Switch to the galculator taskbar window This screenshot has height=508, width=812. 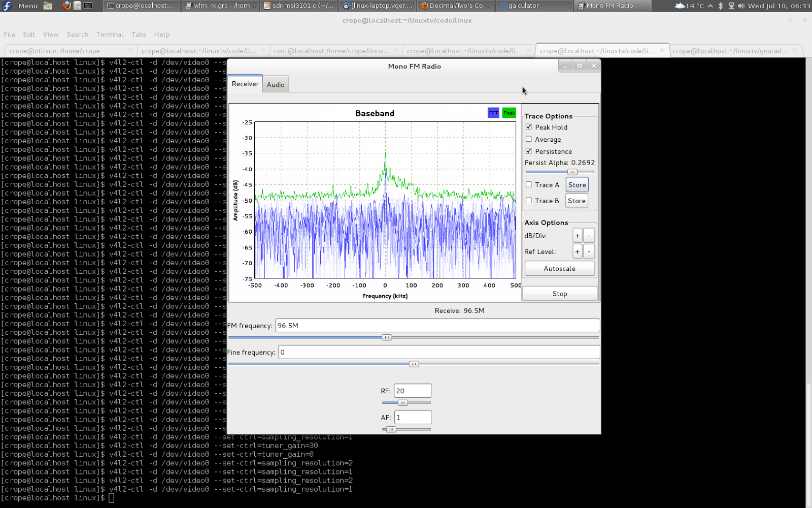[x=534, y=6]
